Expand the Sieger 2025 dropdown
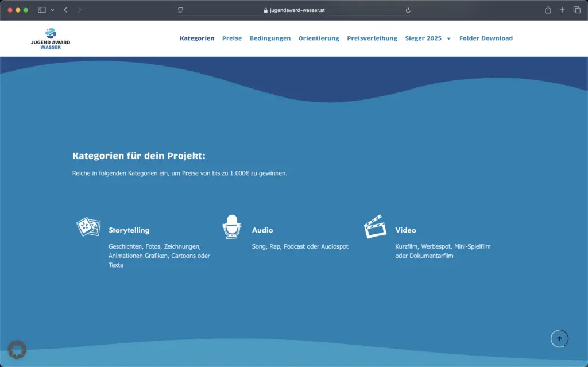This screenshot has width=588, height=367. (x=425, y=38)
